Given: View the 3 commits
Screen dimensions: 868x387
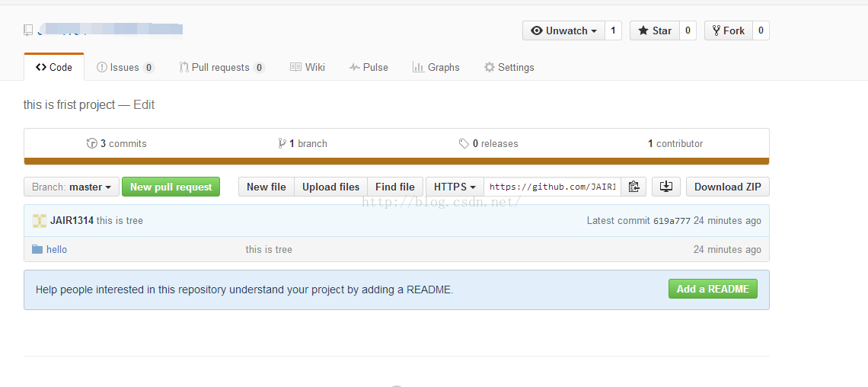Looking at the screenshot, I should [x=116, y=143].
